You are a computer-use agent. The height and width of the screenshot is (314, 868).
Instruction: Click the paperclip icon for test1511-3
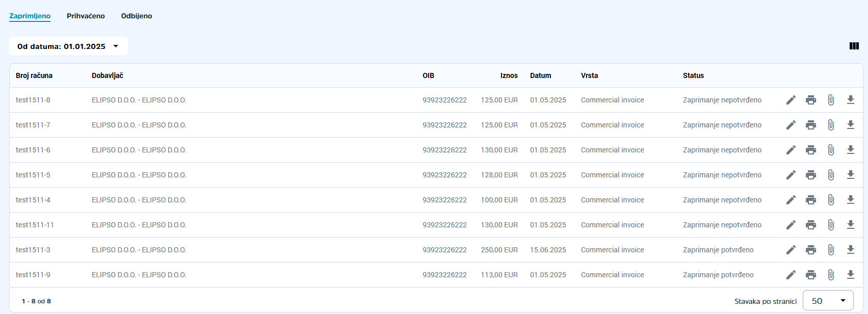tap(831, 250)
